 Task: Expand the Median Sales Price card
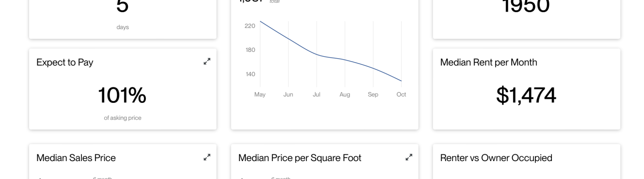[x=207, y=157]
